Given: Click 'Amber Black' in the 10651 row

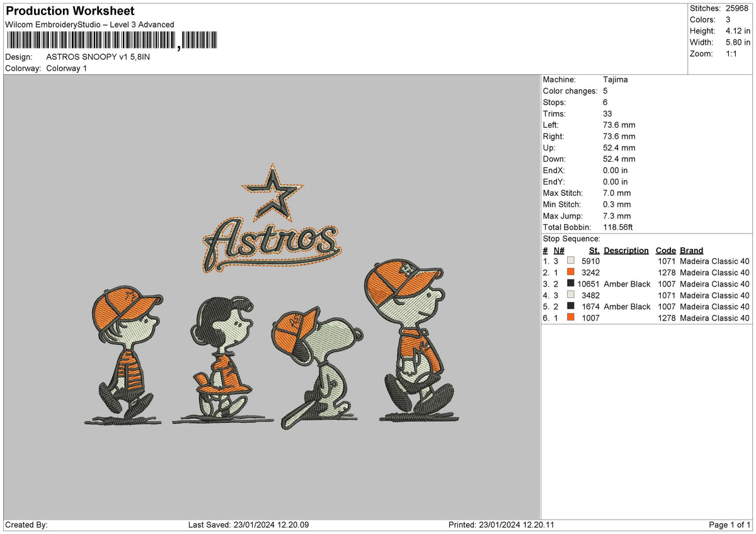Looking at the screenshot, I should (x=627, y=284).
